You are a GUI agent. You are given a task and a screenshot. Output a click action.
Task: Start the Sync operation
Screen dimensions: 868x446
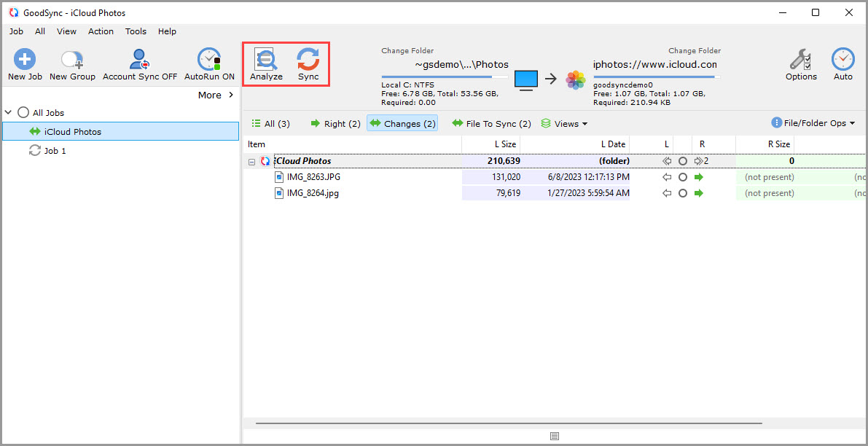click(308, 63)
